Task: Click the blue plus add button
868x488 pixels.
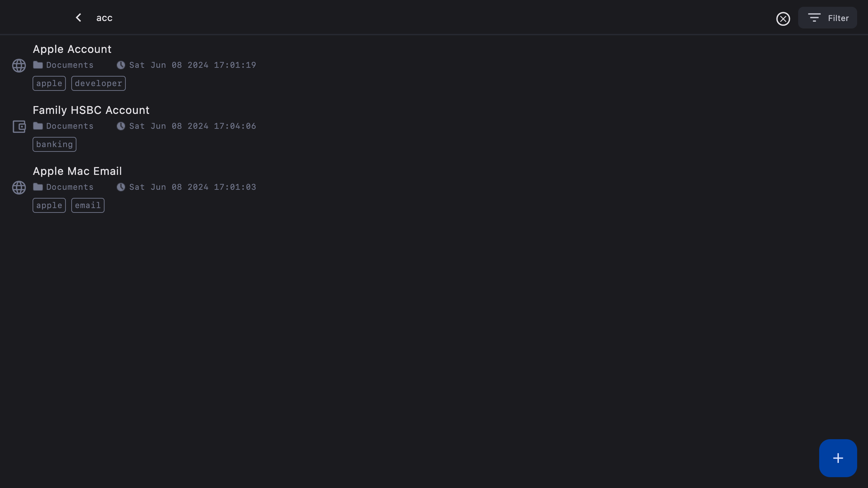Action: point(838,458)
